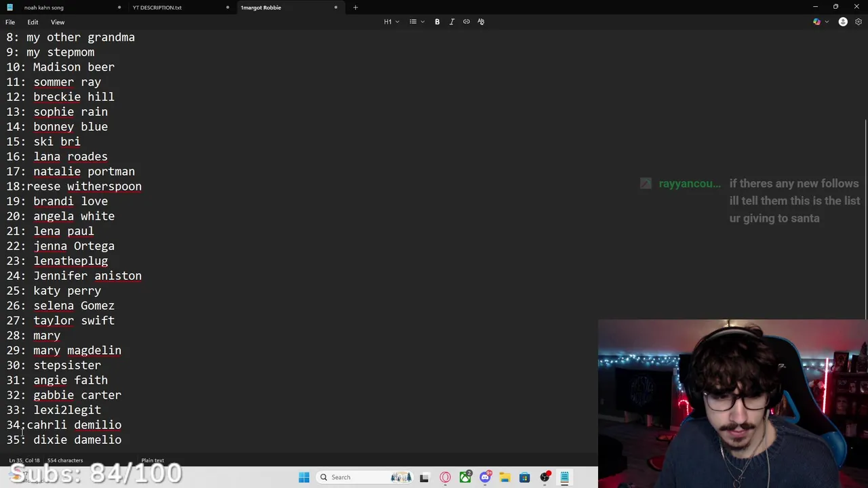Open the View menu

click(58, 22)
